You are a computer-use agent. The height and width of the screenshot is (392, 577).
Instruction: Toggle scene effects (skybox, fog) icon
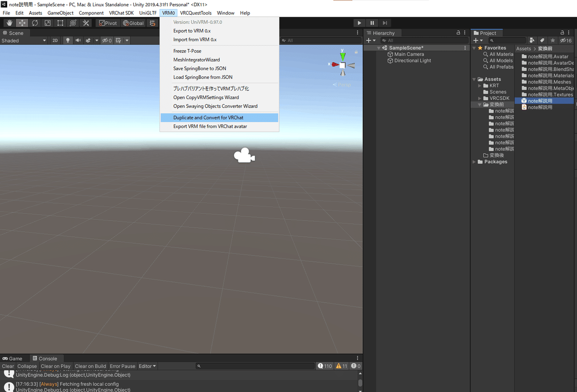tap(88, 40)
